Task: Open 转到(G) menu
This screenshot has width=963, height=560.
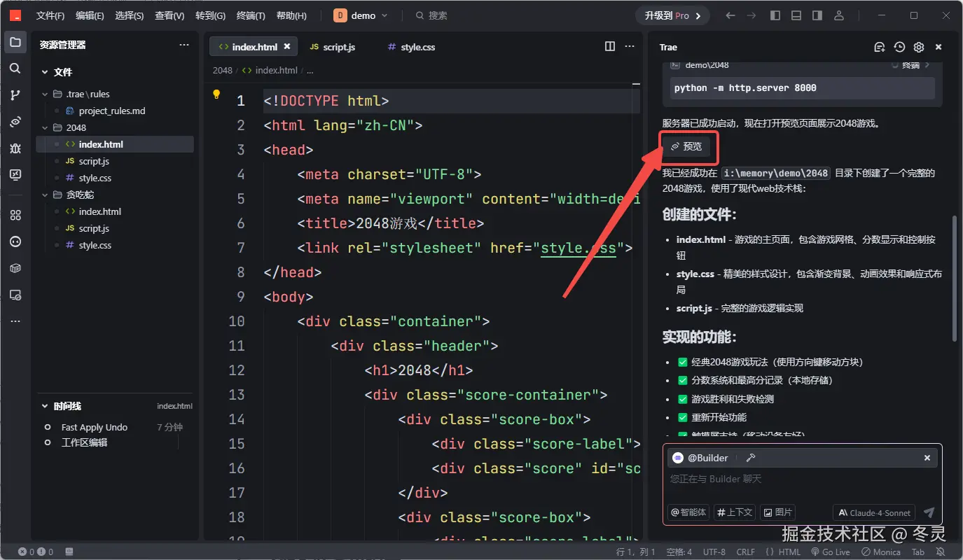Action: click(210, 15)
